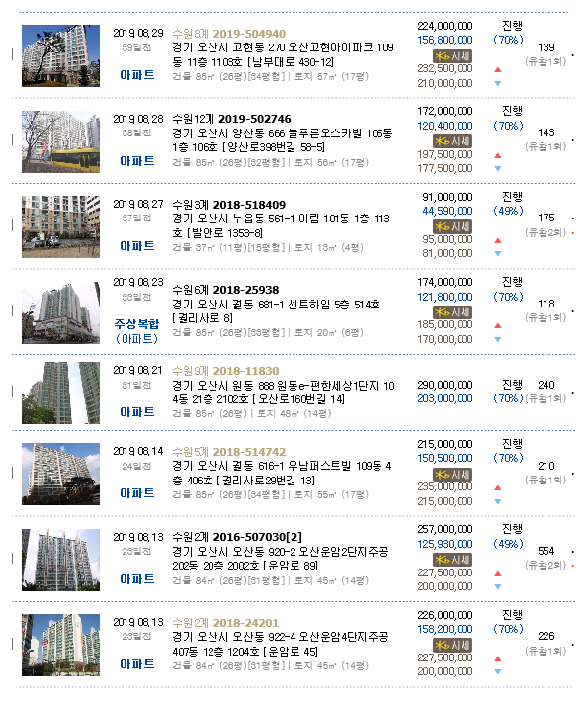Click KB 시세 badge for case 2018-518409
Screen dimensions: 588x701
point(453,226)
